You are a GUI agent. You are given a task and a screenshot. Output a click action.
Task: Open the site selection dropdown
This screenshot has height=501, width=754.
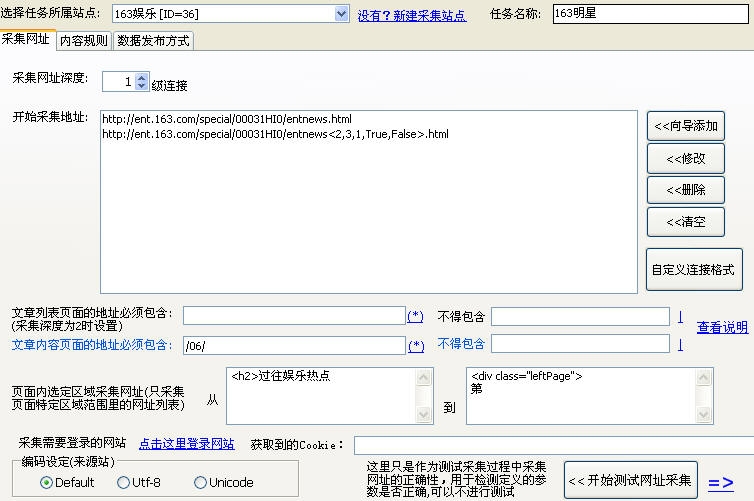pos(341,14)
